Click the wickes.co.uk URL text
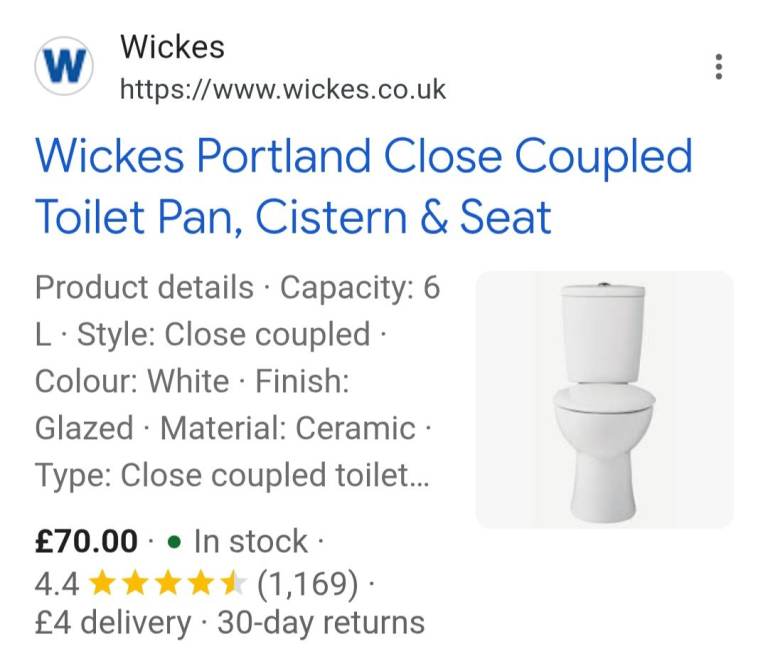The height and width of the screenshot is (671, 768). [x=282, y=89]
